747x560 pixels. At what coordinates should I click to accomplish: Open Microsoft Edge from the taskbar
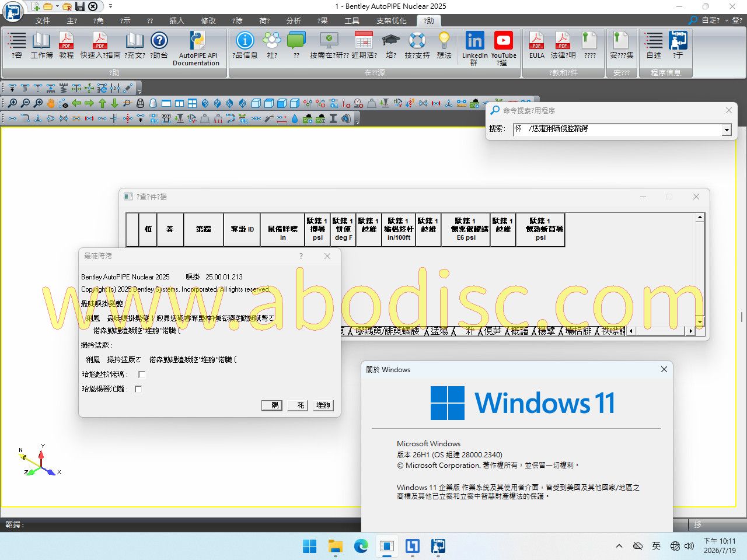pos(361,546)
